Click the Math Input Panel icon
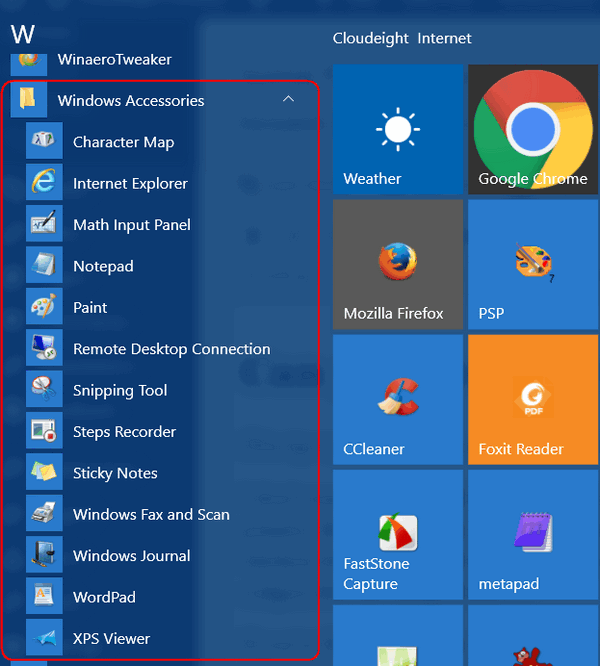 44,223
